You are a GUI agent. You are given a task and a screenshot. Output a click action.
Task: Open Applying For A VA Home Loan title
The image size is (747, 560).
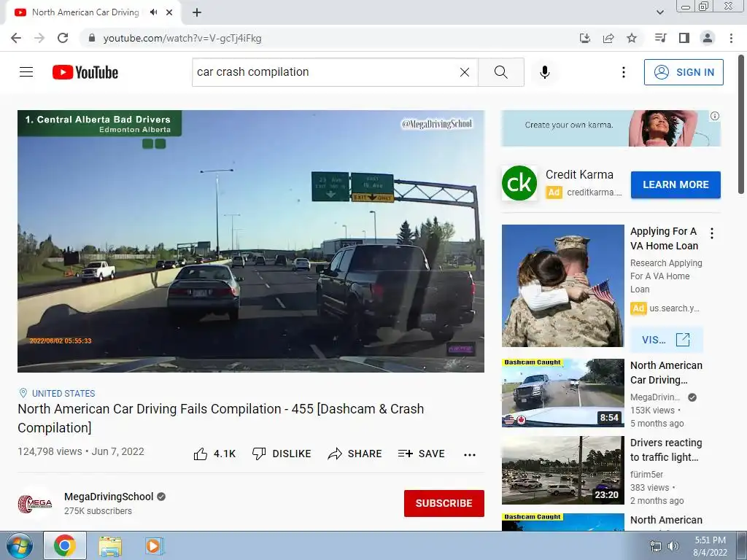[664, 238]
